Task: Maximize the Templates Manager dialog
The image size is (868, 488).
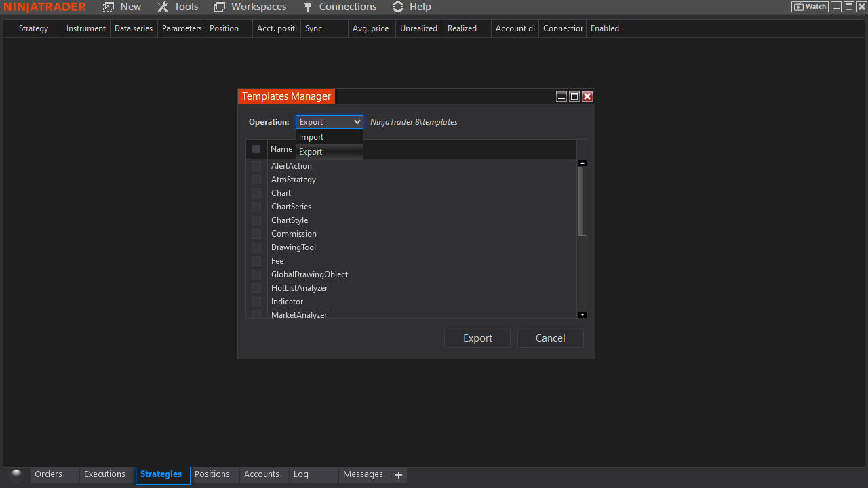Action: pyautogui.click(x=574, y=96)
